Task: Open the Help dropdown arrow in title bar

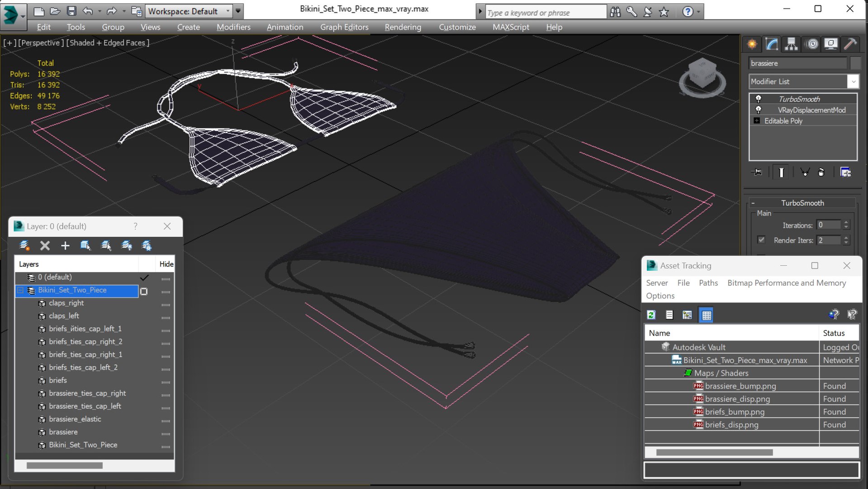Action: click(x=698, y=12)
